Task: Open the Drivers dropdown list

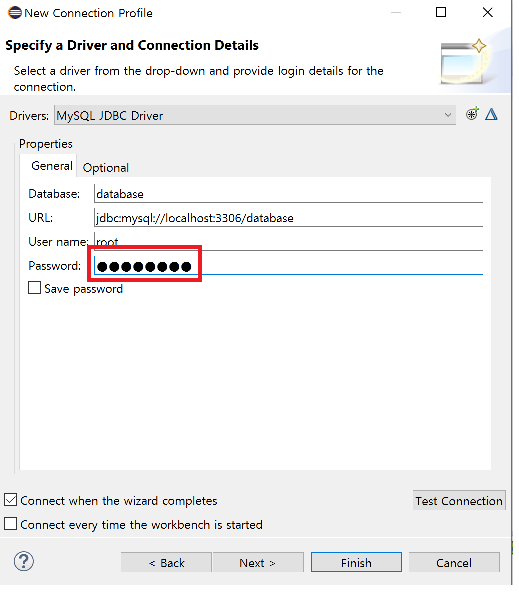Action: point(448,115)
